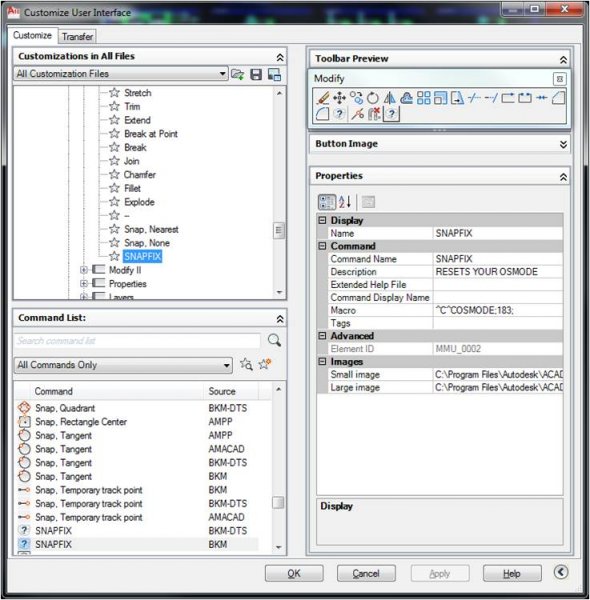Collapse the Toolbar Preview pane
This screenshot has width=590, height=600.
pyautogui.click(x=563, y=60)
